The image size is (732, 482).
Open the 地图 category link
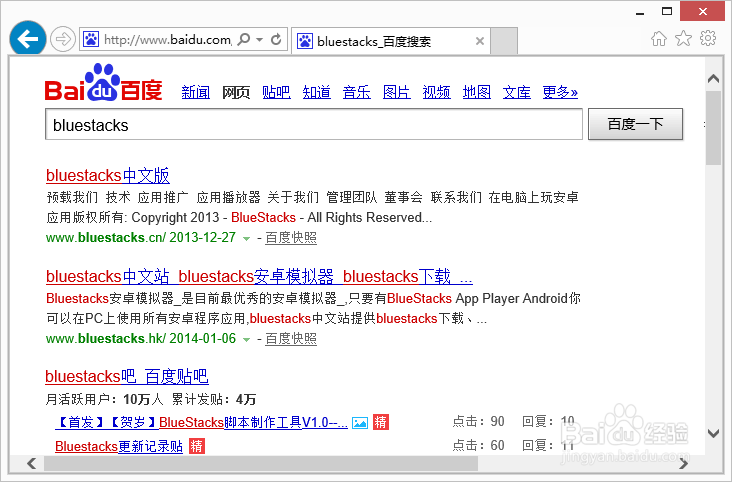[477, 92]
